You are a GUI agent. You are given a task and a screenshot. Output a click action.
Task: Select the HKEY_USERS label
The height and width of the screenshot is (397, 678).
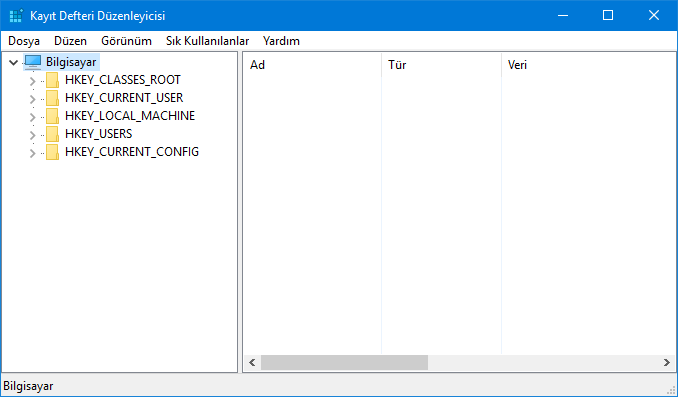[99, 134]
